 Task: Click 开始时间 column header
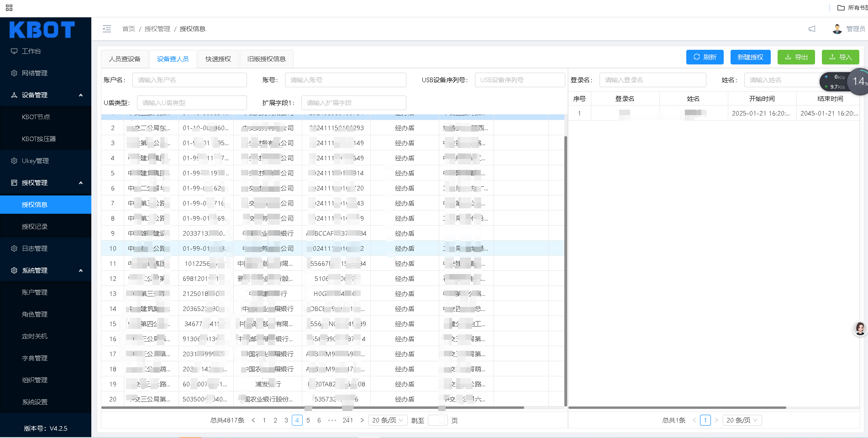762,99
